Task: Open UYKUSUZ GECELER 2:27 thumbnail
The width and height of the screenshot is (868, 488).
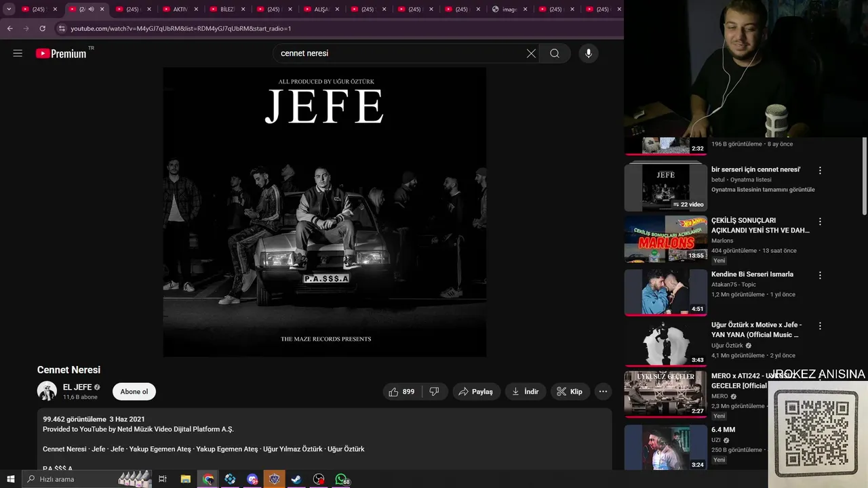Action: pyautogui.click(x=665, y=394)
